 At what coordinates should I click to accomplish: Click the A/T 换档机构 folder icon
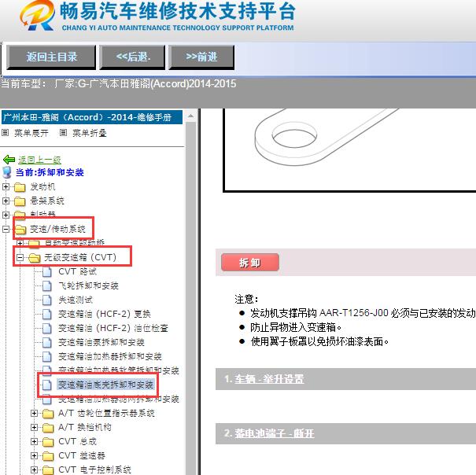48,428
